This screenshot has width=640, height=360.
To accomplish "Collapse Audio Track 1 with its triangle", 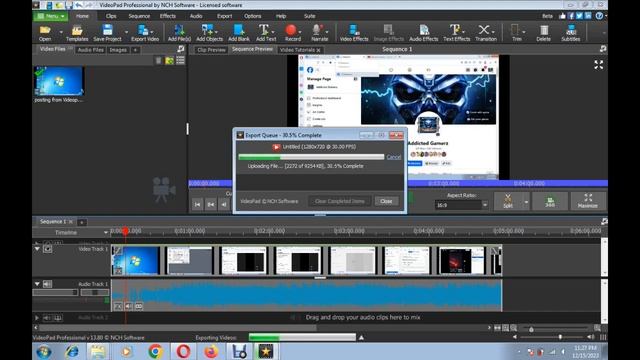I will [x=37, y=284].
